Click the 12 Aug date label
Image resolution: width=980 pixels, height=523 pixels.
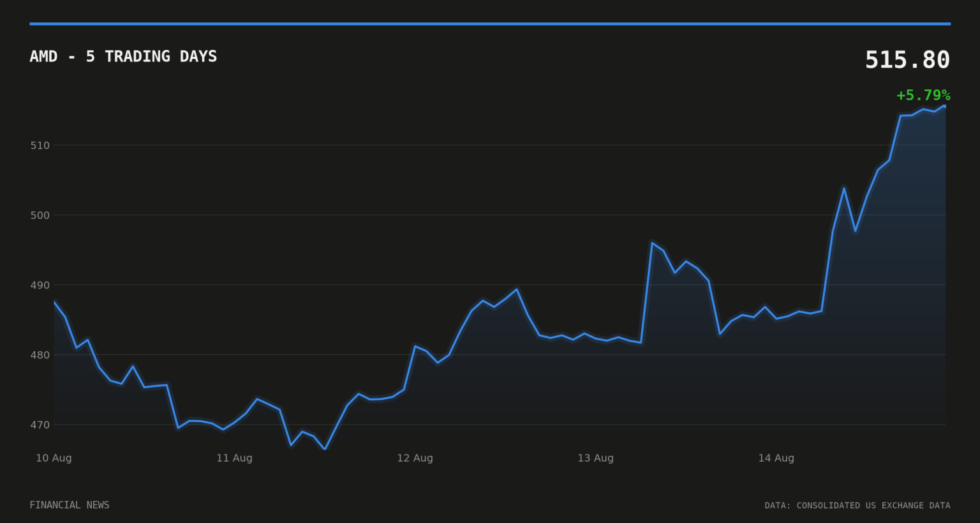(x=415, y=458)
